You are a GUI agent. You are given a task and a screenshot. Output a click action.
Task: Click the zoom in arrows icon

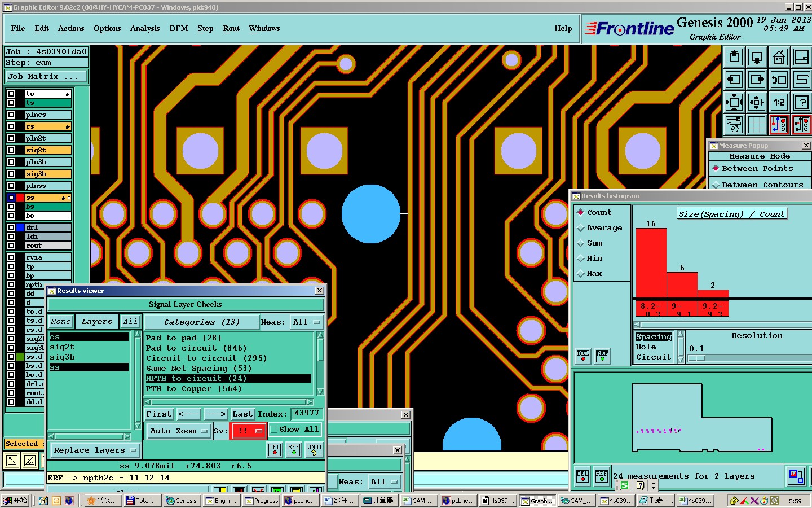click(x=734, y=102)
